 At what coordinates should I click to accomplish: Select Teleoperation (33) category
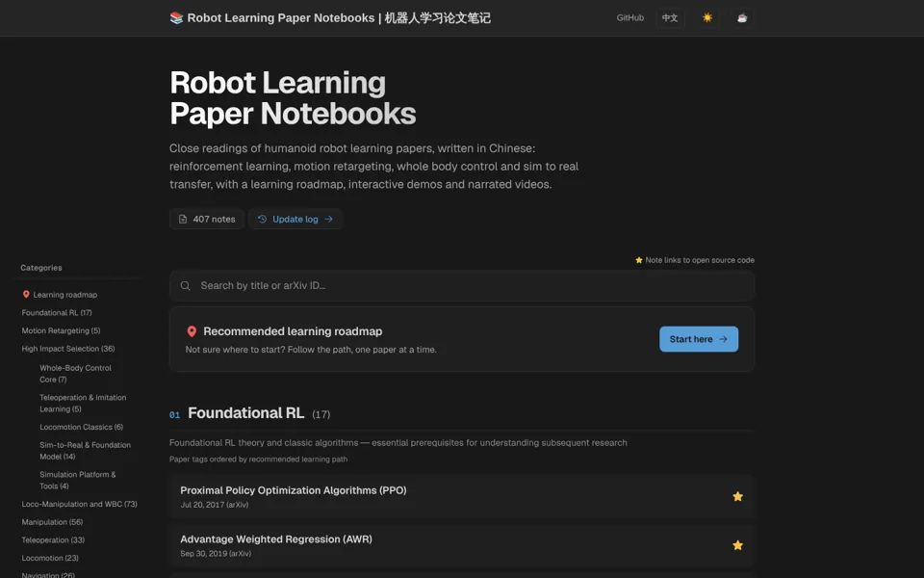coord(53,539)
